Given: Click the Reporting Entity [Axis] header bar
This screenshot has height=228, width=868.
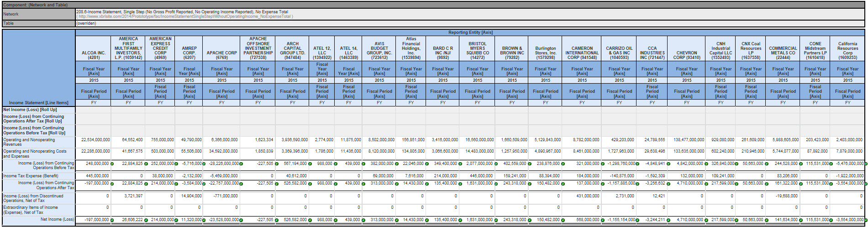Looking at the screenshot, I should [x=470, y=32].
